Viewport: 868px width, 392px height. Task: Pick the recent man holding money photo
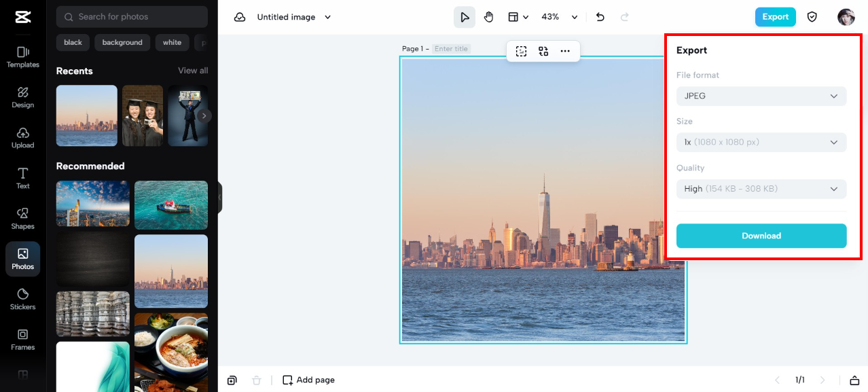(188, 115)
